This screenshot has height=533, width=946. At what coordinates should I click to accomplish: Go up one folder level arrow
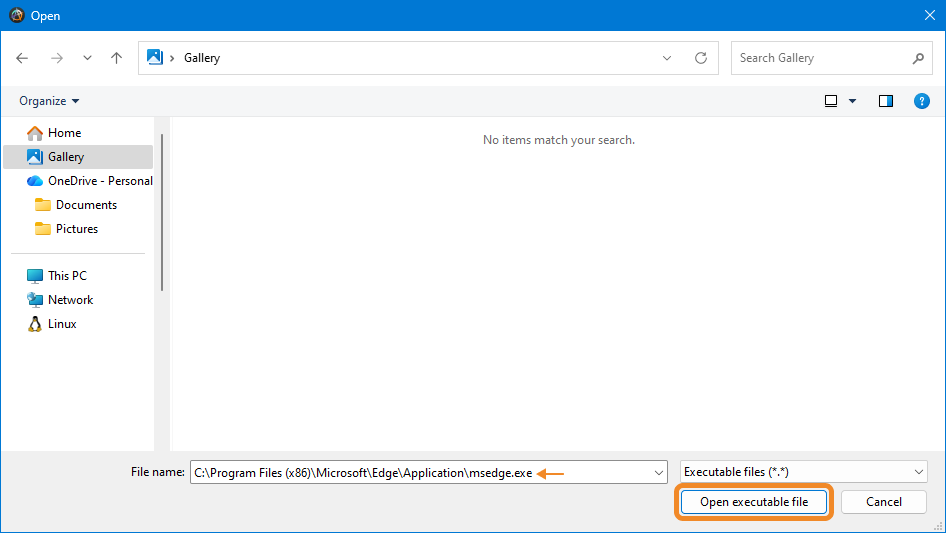(116, 58)
